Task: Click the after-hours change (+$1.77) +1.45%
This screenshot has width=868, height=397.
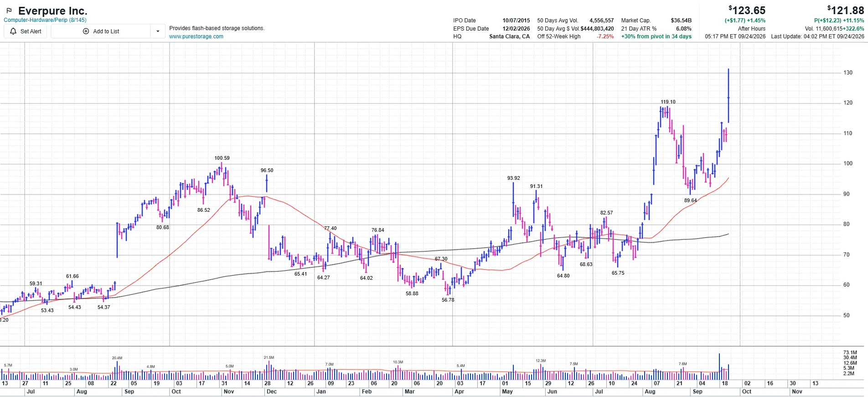Action: pyautogui.click(x=745, y=21)
